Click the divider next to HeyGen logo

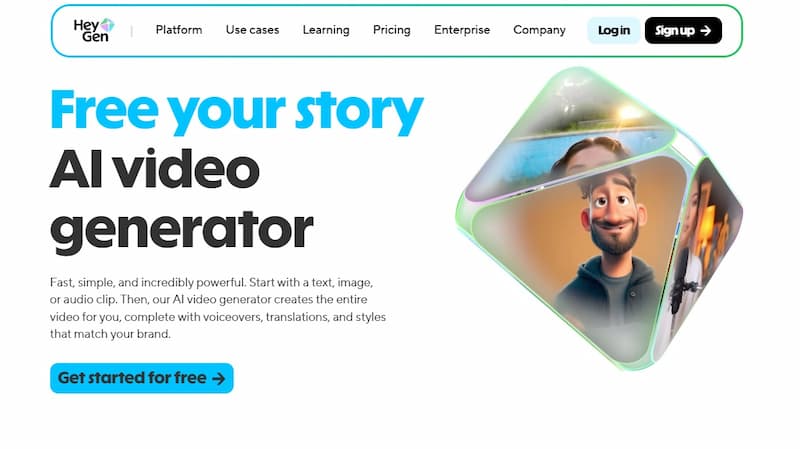point(132,31)
